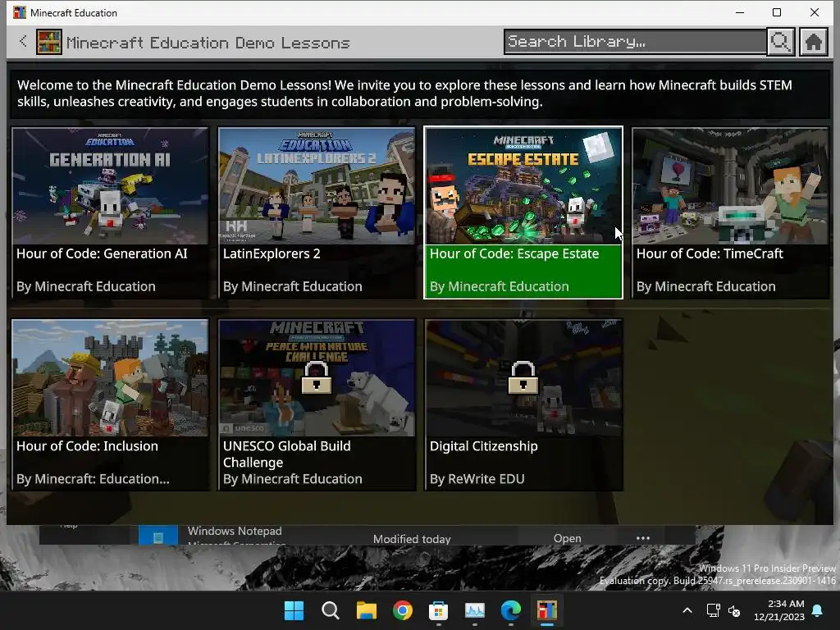Focus the Search Library field
Image resolution: width=840 pixels, height=630 pixels.
click(636, 42)
